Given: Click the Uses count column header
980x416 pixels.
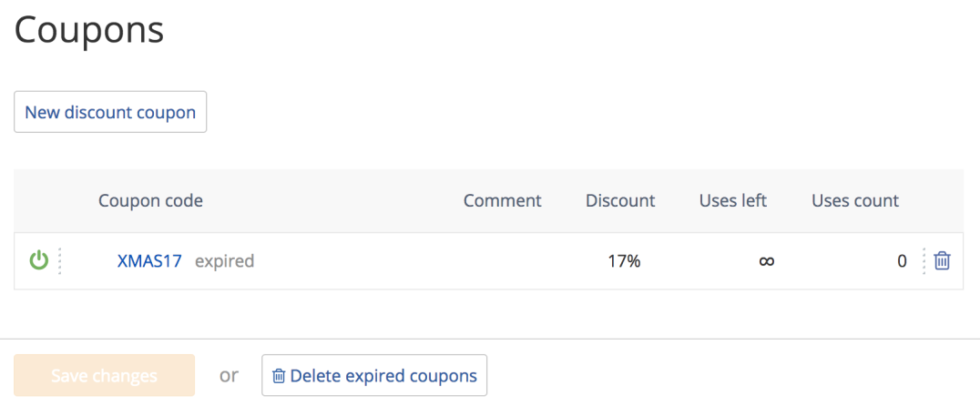Looking at the screenshot, I should click(x=855, y=200).
